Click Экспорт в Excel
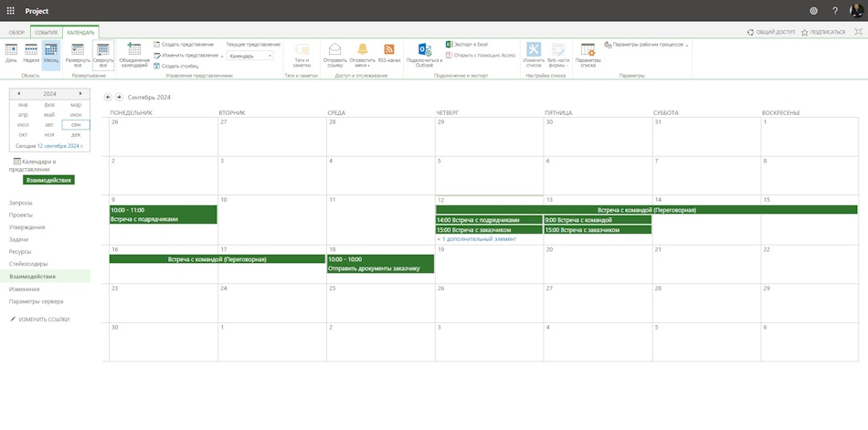The width and height of the screenshot is (868, 430). (x=467, y=44)
